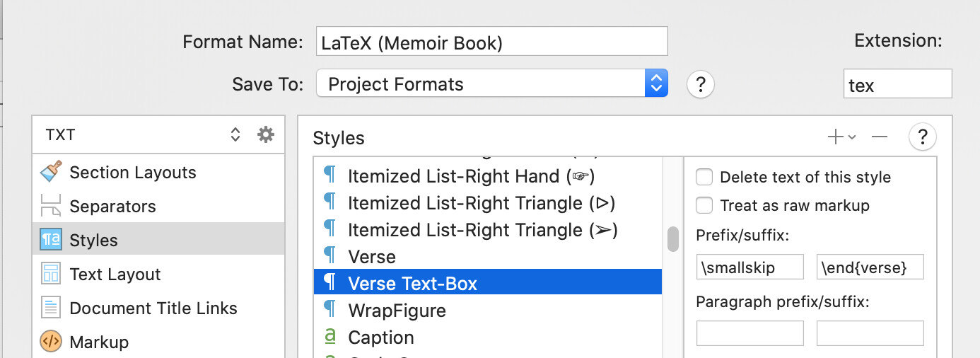Select the Verse style in list
Screen dimensions: 980x358
(x=488, y=256)
